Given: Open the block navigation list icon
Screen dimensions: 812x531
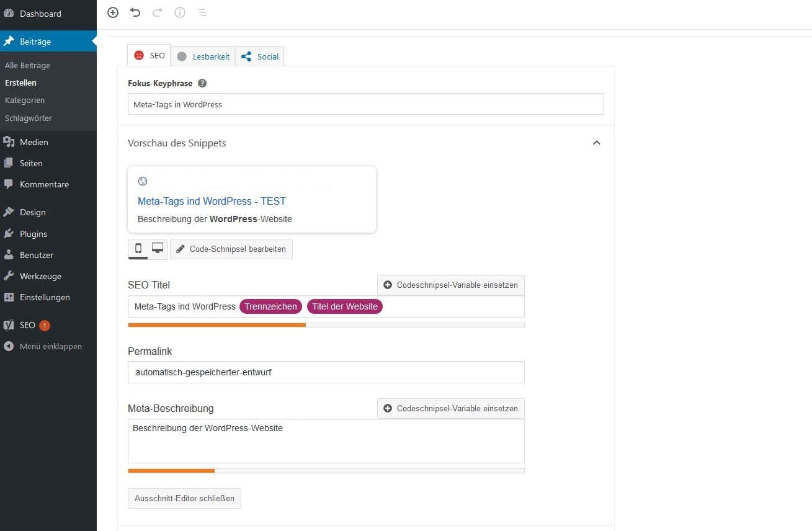Looking at the screenshot, I should click(x=202, y=12).
